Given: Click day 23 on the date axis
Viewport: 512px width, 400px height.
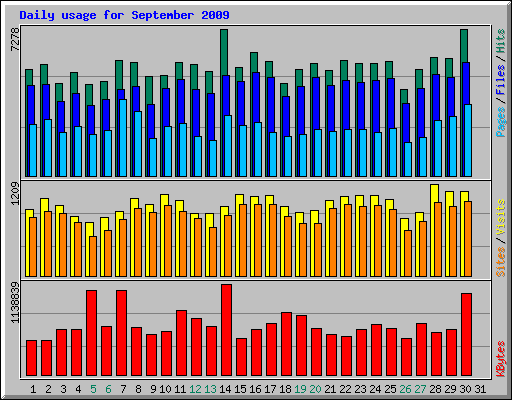Looking at the screenshot, I should [360, 389].
